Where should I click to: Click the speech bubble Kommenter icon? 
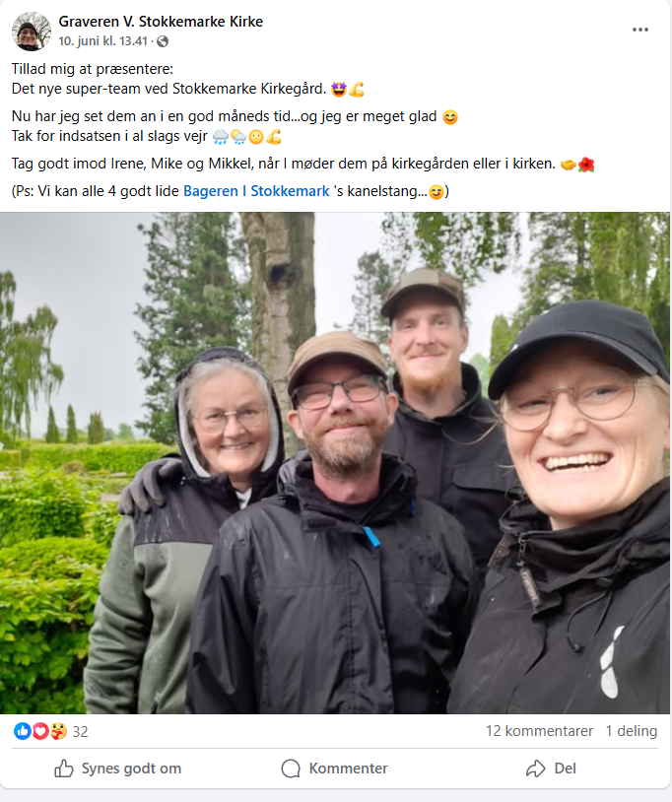(291, 769)
